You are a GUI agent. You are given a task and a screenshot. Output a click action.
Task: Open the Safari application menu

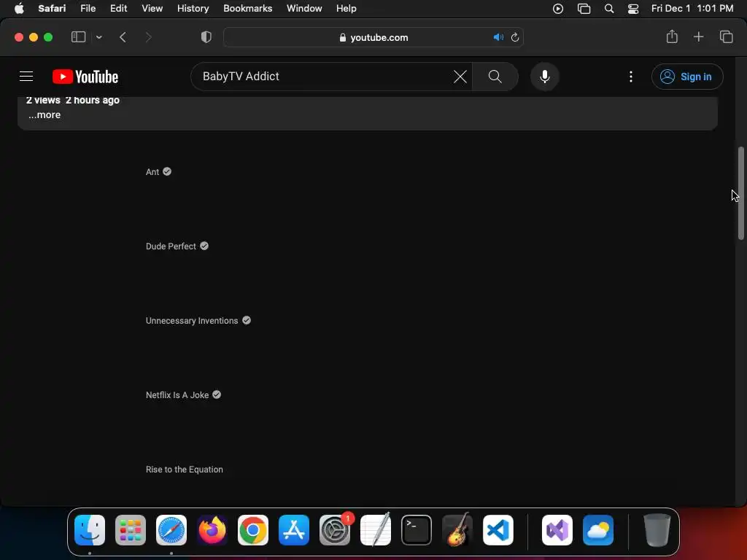tap(52, 9)
